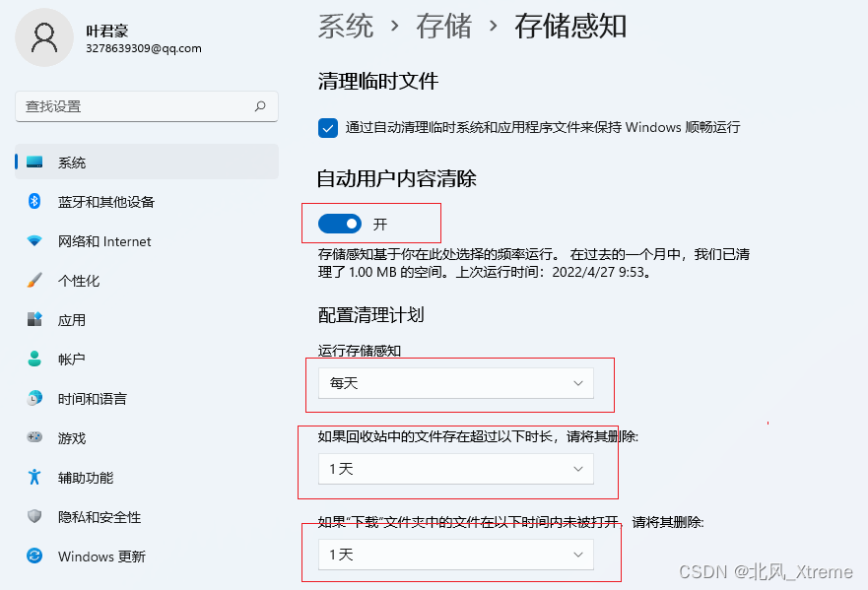This screenshot has height=590, width=868.
Task: Open 隐私和安全性 settings
Action: tap(147, 516)
